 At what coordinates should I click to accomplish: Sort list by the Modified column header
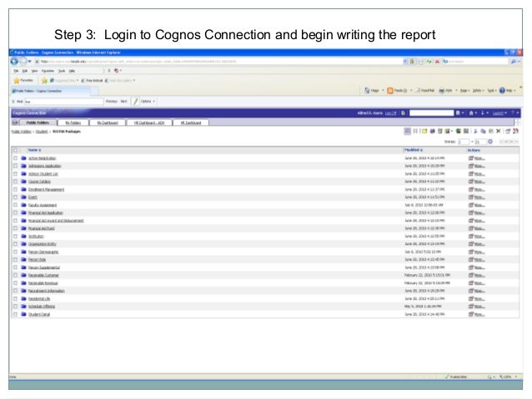[x=414, y=150]
